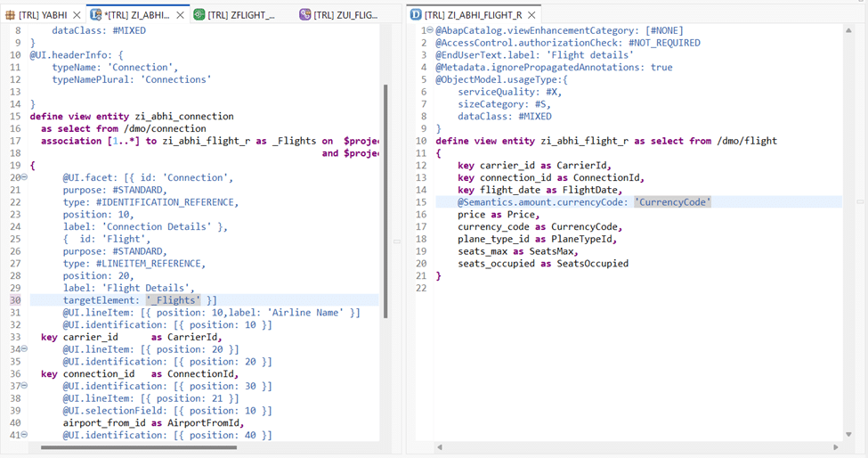Click the blue D icon on ZI_ABHI_FLIGHT_R tab
The height and width of the screenshot is (458, 868).
(x=415, y=15)
